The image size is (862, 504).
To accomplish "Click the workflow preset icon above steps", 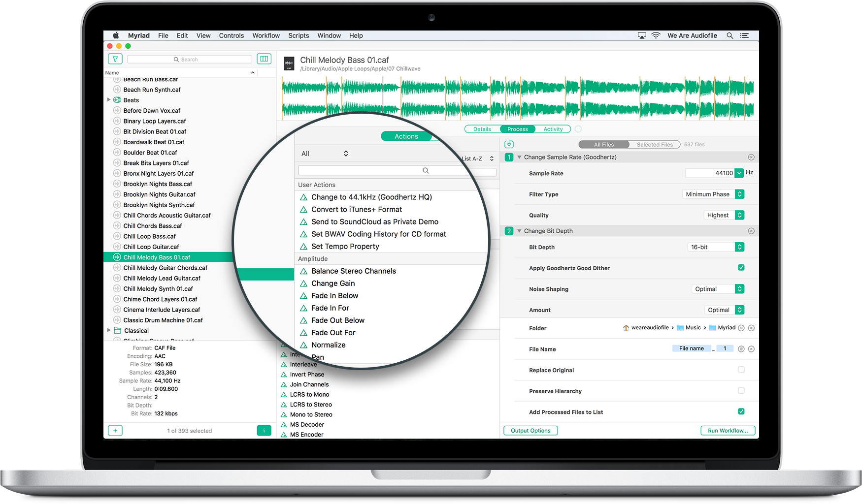I will 509,144.
